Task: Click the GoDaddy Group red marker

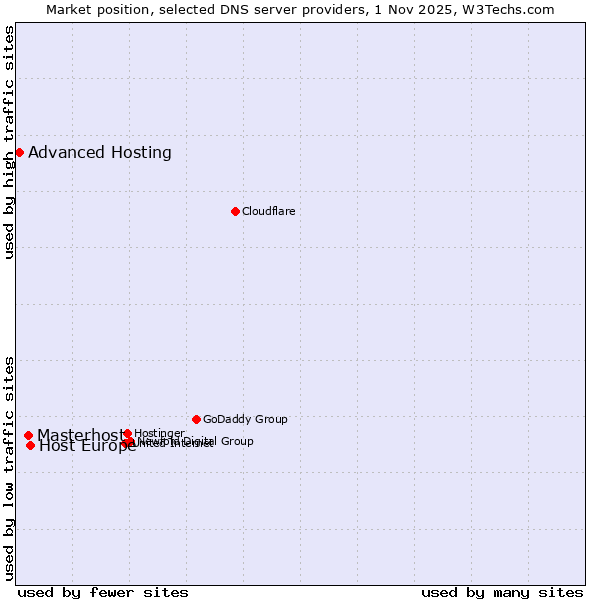Action: 196,419
